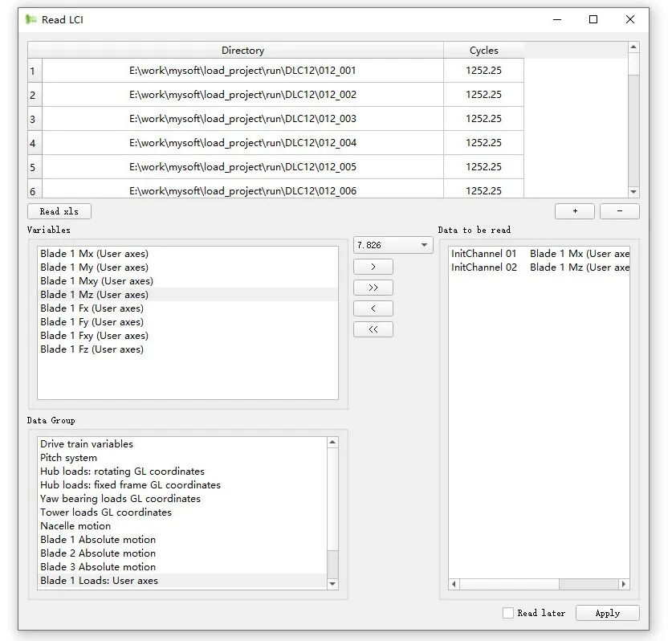This screenshot has height=641, width=672.
Task: Select Blade 1 Mz (User axes) variable
Action: tap(188, 295)
